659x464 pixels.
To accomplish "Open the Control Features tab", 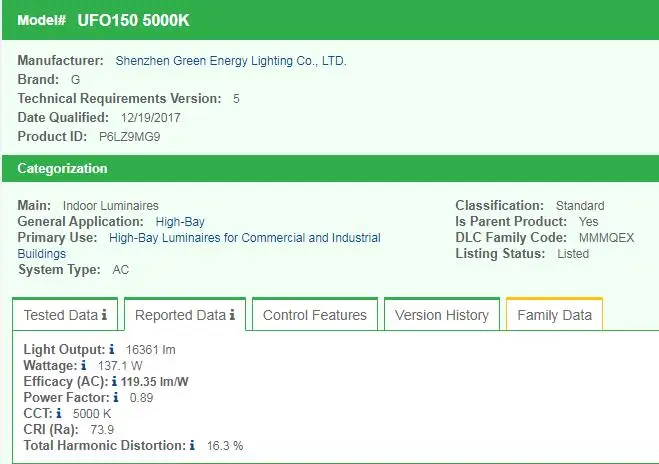I will pos(314,315).
